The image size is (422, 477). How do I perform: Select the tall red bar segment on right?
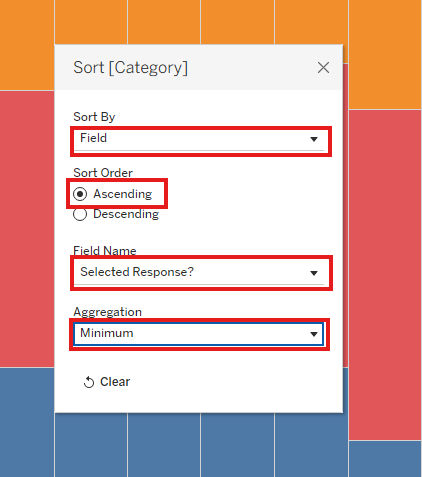pyautogui.click(x=385, y=275)
